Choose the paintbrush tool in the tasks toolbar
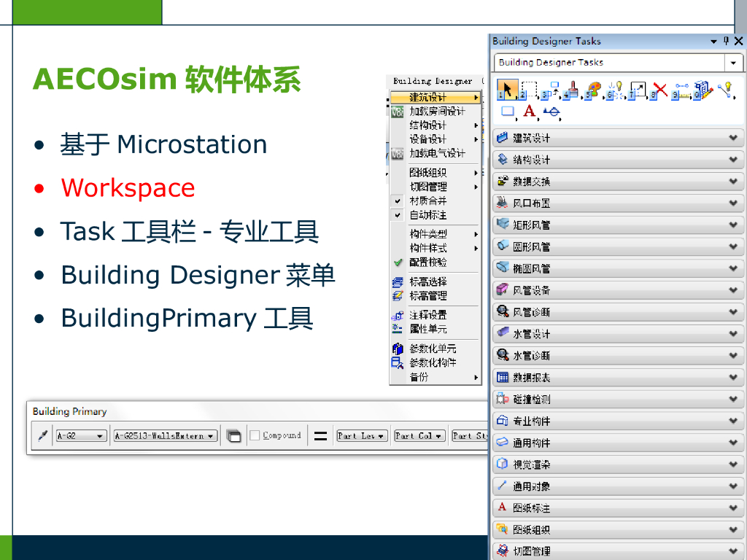747x560 pixels. [573, 90]
